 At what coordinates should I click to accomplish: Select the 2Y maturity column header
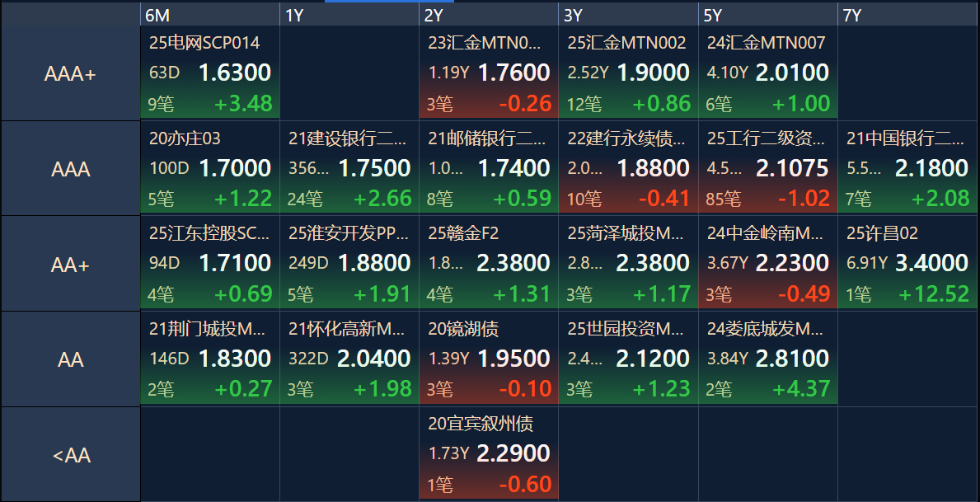pyautogui.click(x=489, y=15)
